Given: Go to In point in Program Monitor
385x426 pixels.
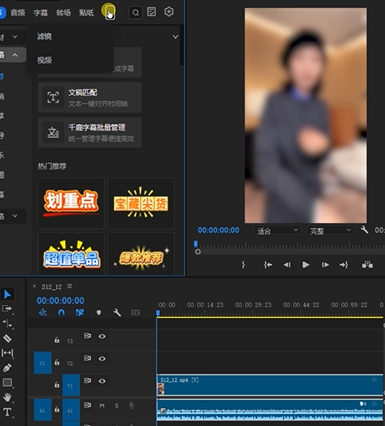Looking at the screenshot, I should 268,265.
